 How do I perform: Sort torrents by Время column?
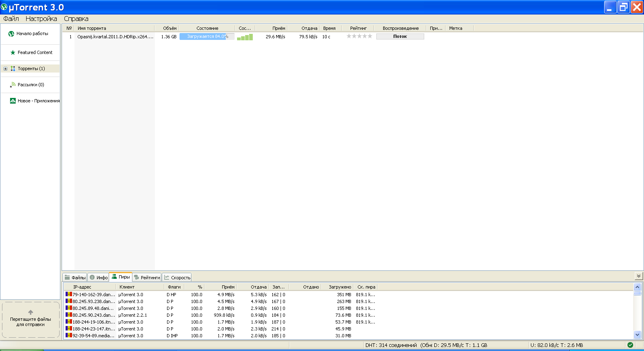[330, 28]
